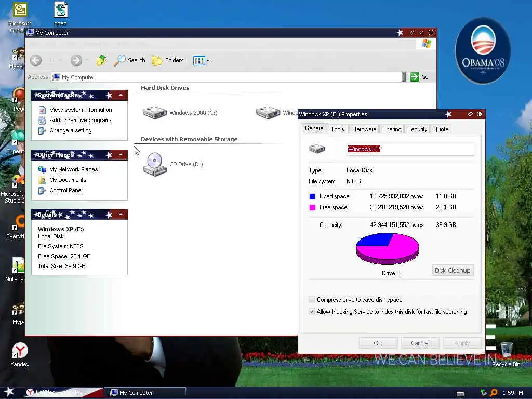
Task: Click Cancel in Properties dialog
Action: 420,343
